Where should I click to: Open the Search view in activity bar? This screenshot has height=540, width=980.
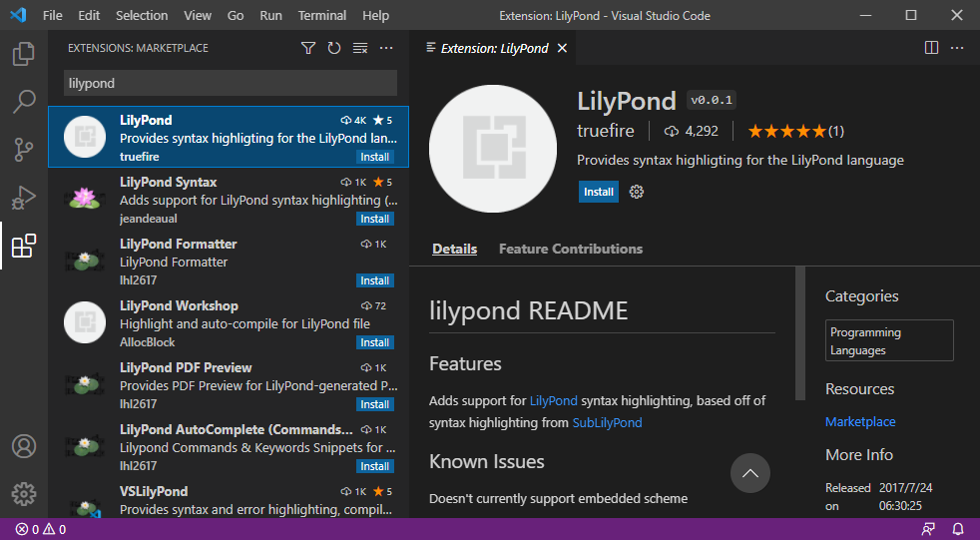coord(24,101)
